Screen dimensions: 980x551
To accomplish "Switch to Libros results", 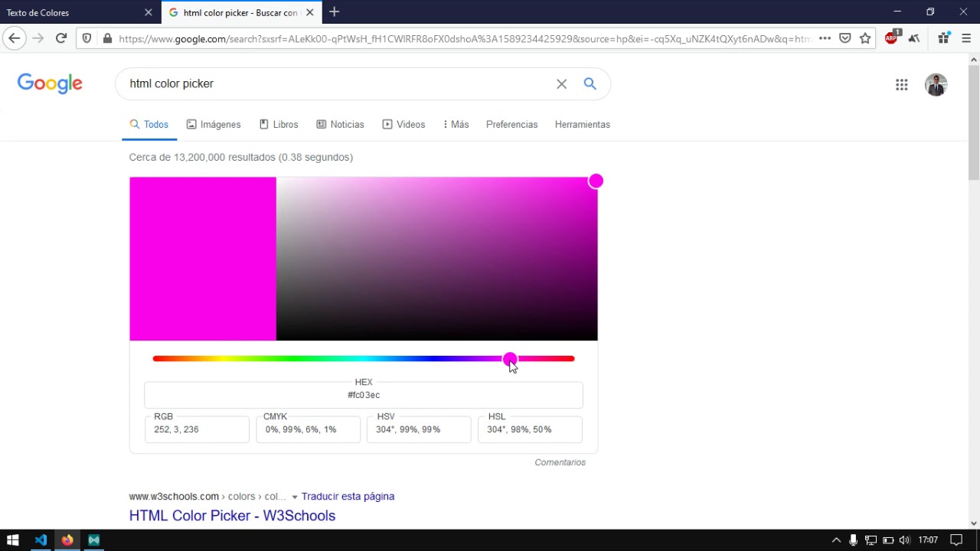I will pyautogui.click(x=279, y=125).
